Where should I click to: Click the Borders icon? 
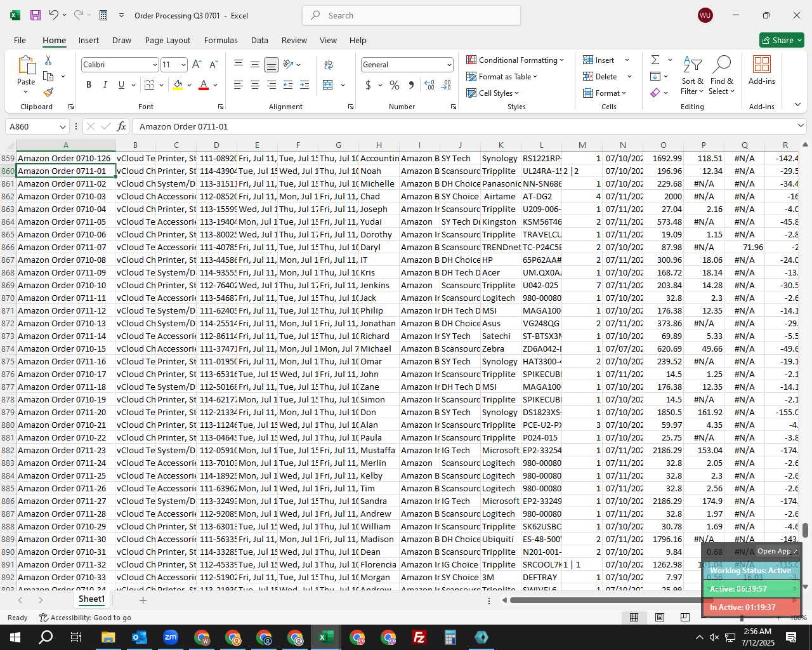pyautogui.click(x=150, y=85)
